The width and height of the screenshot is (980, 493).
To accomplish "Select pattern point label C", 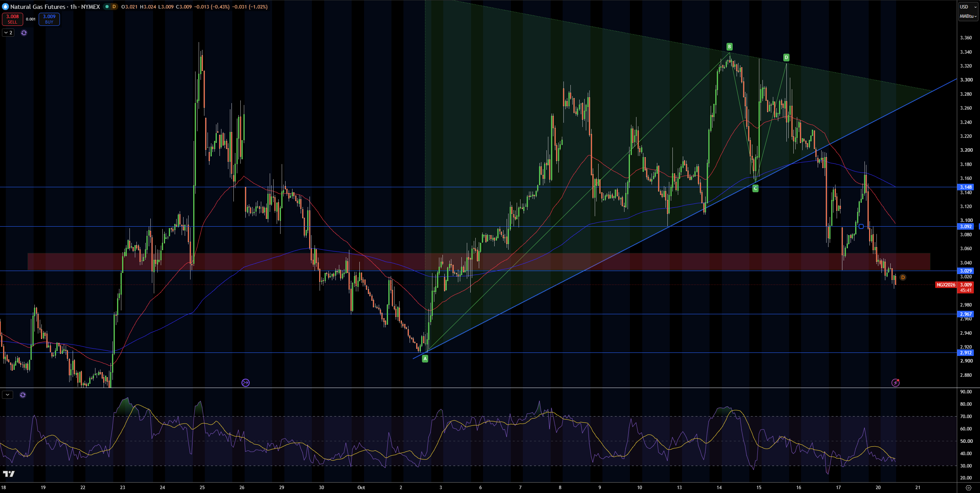I will click(x=755, y=188).
